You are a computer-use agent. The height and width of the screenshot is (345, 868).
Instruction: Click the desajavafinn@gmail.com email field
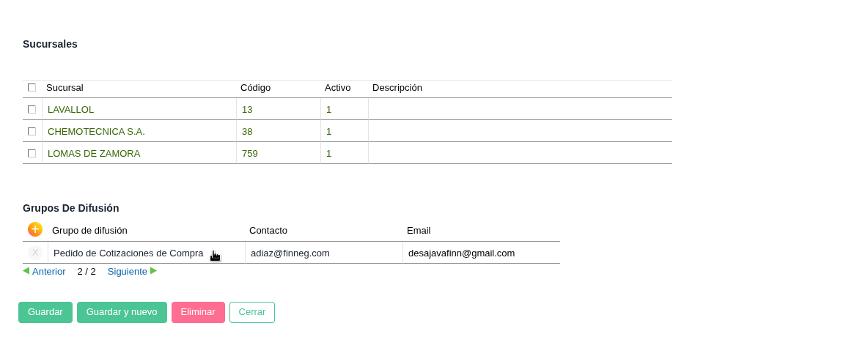[461, 253]
